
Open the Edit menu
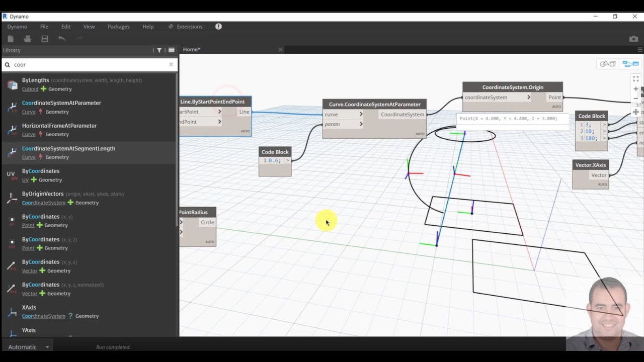[66, 27]
